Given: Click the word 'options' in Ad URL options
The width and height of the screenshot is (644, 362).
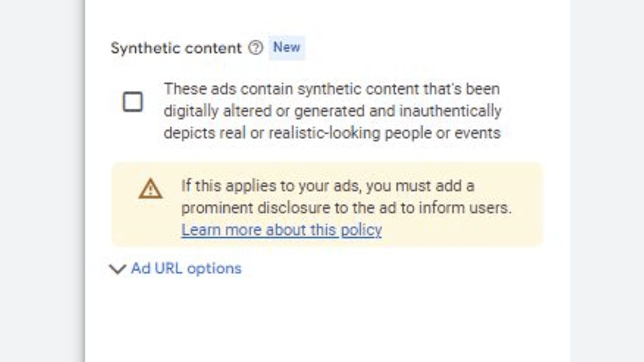Looking at the screenshot, I should pyautogui.click(x=214, y=268).
